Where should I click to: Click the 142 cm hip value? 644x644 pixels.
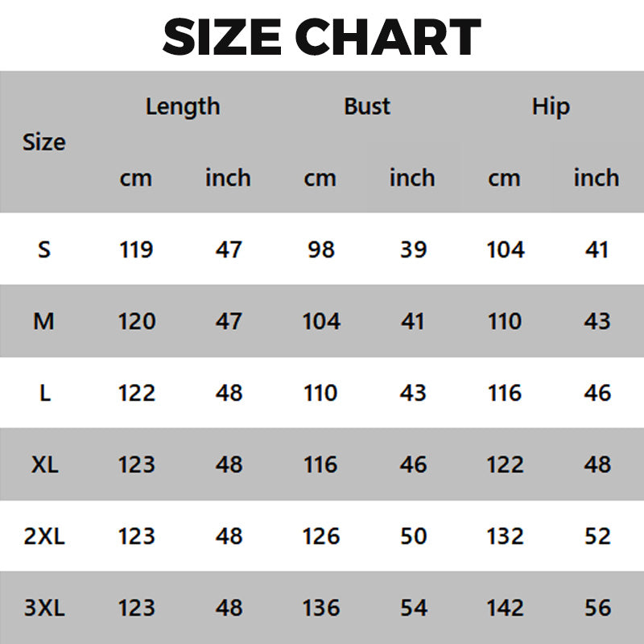coord(505,608)
